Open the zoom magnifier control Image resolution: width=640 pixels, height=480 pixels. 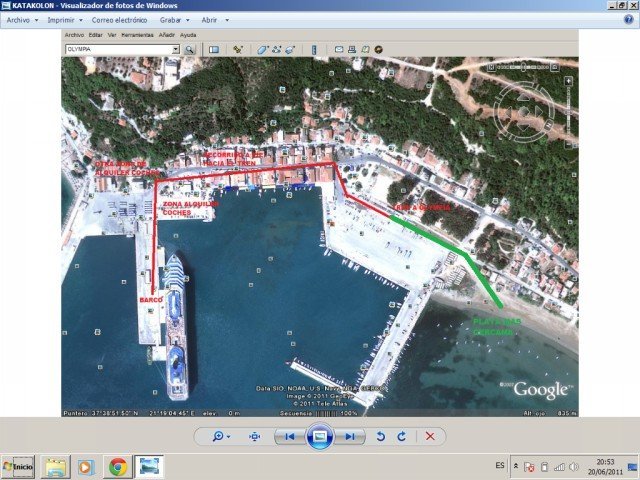[x=219, y=437]
